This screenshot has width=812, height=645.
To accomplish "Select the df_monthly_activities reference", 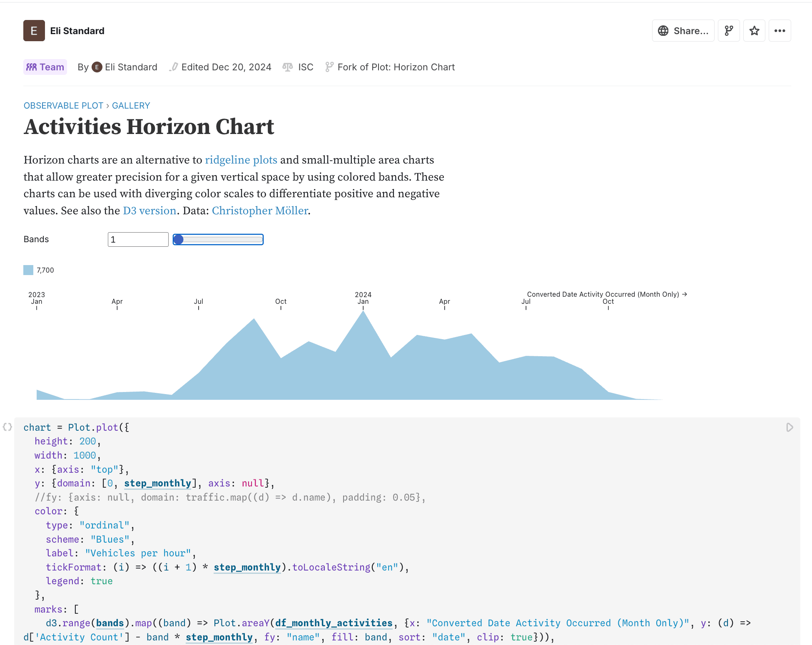I will point(334,623).
